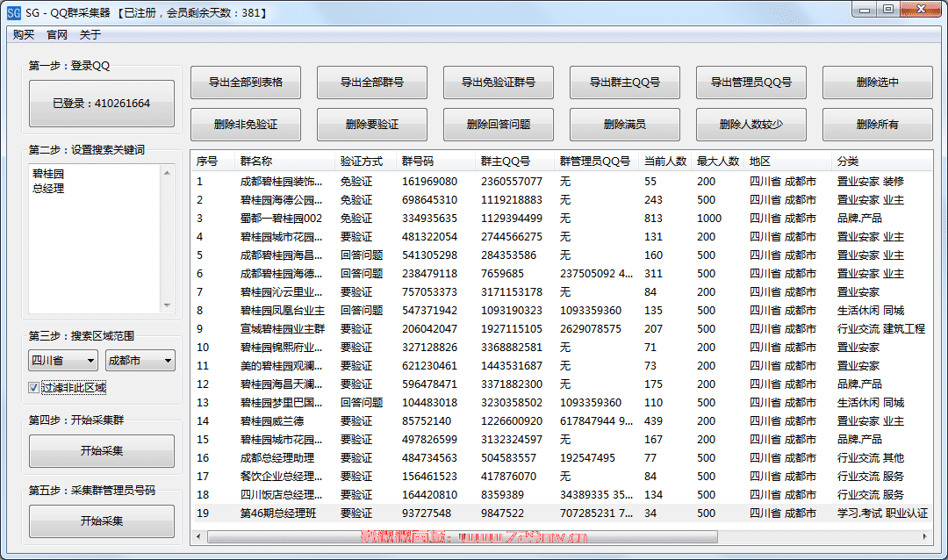Sort by 群名称 column header
Viewport: 948px width, 560px height.
pyautogui.click(x=284, y=162)
